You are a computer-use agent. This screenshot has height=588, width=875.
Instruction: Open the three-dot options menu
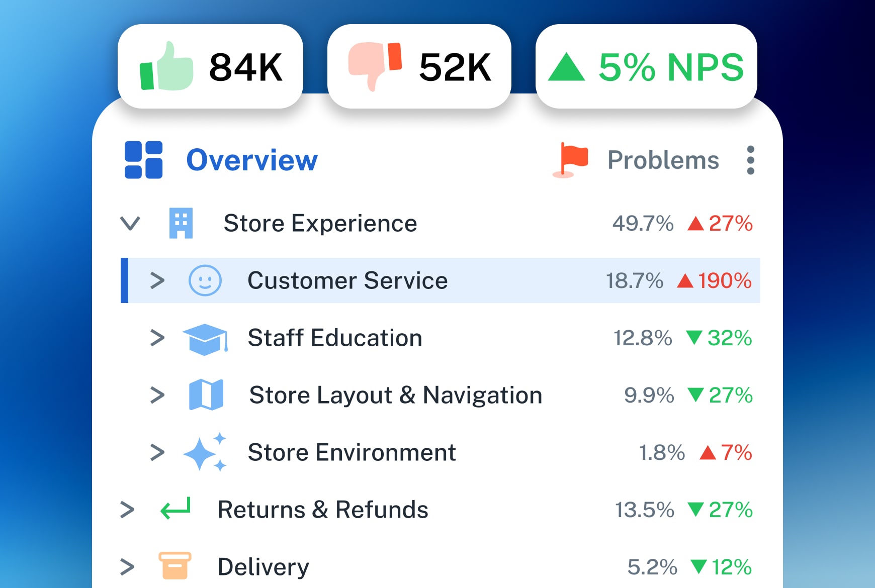pos(751,160)
